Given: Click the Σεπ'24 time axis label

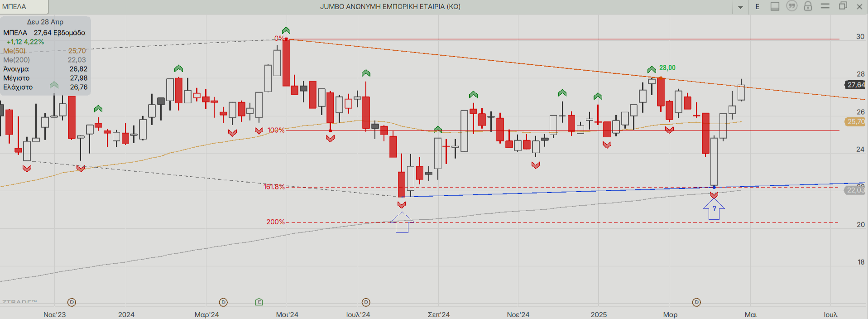Looking at the screenshot, I should tap(439, 314).
